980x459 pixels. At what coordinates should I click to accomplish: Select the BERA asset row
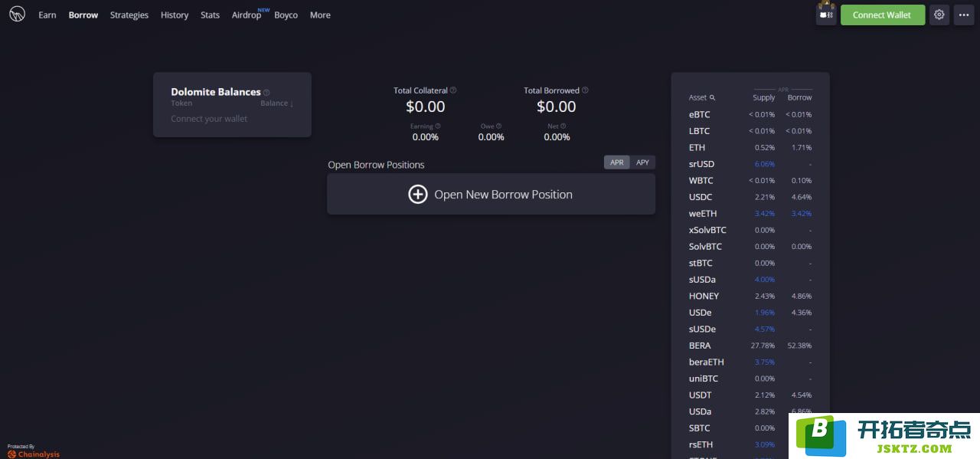[x=750, y=346]
